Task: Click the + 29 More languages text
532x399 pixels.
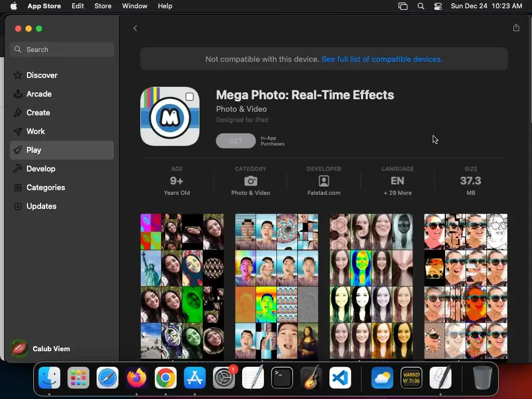Action: pyautogui.click(x=397, y=193)
